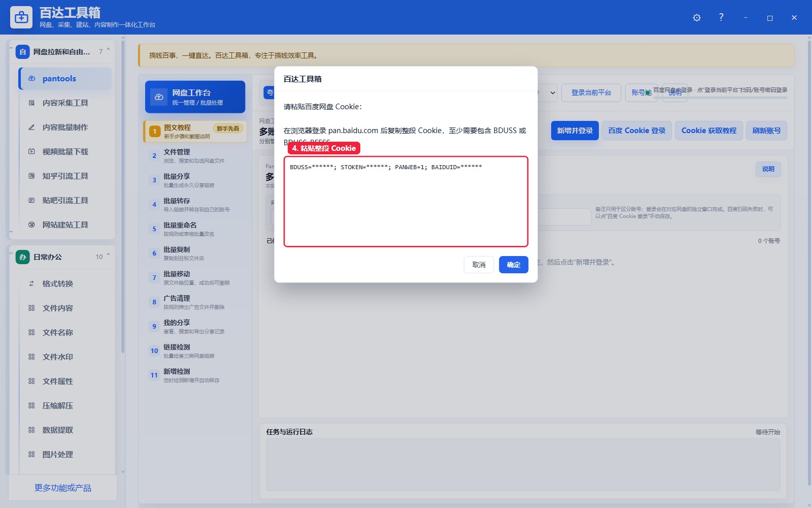Click the 任务与运行日志 heading
Viewport: 812px width, 508px height.
click(x=289, y=432)
